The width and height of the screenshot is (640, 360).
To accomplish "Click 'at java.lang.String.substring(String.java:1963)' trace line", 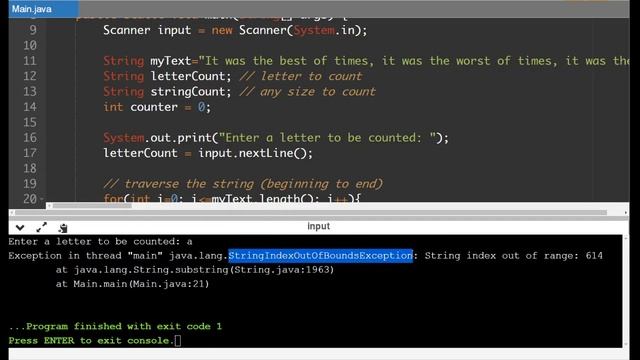I will pyautogui.click(x=195, y=269).
